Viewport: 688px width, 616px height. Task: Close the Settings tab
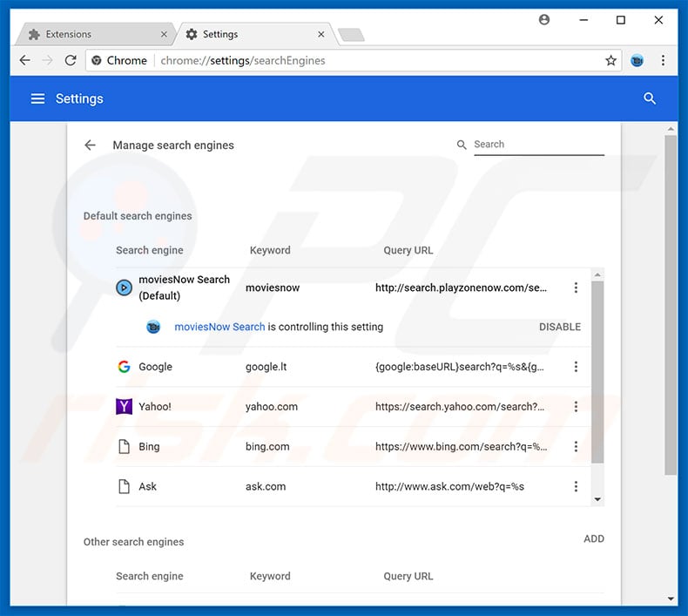click(x=321, y=34)
